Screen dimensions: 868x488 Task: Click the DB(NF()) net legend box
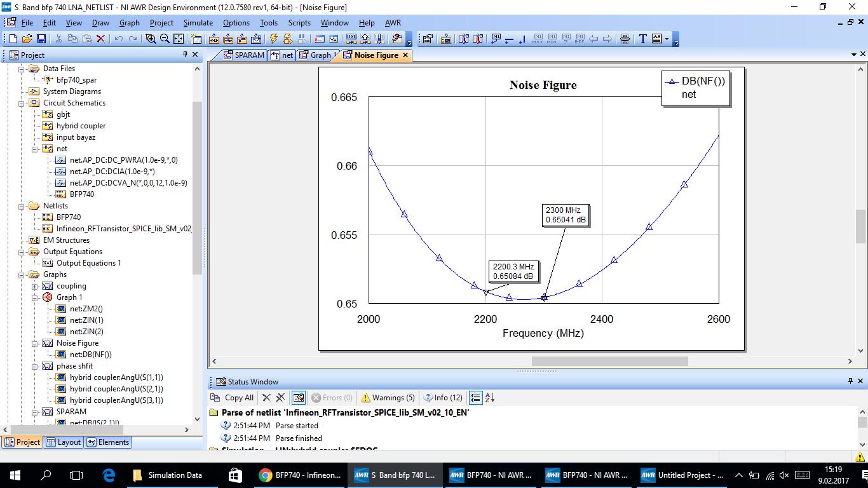(x=695, y=88)
